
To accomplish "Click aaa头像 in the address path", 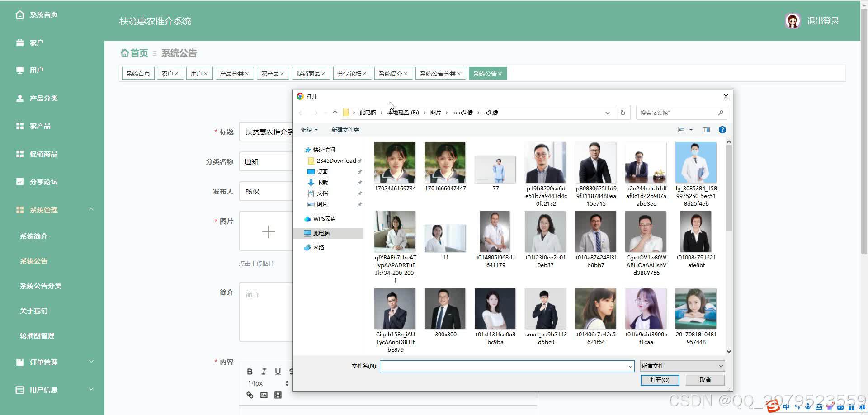I will pyautogui.click(x=462, y=113).
